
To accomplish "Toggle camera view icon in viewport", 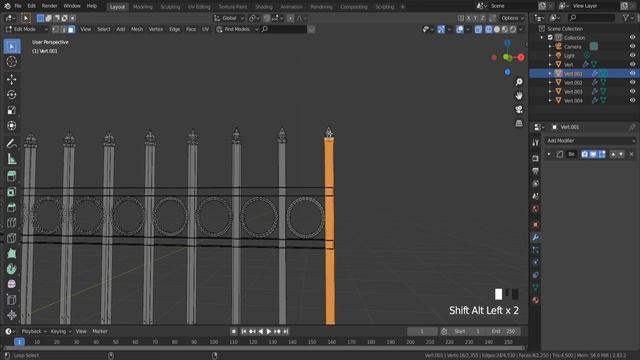I will click(519, 109).
